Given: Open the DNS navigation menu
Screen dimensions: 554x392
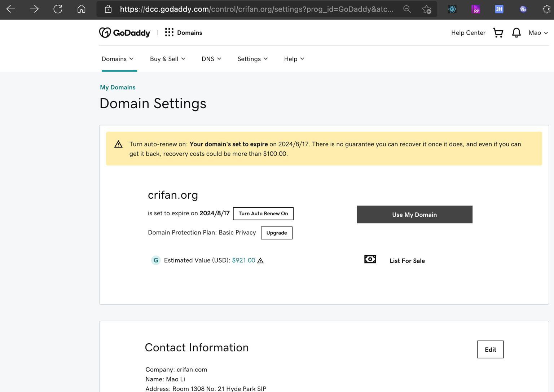Looking at the screenshot, I should 211,59.
